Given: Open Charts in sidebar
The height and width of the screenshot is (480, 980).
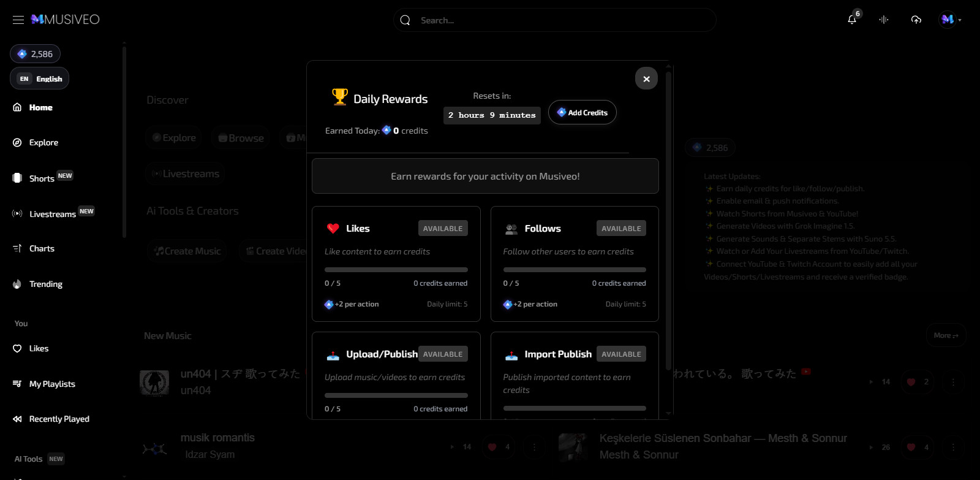Looking at the screenshot, I should pyautogui.click(x=42, y=248).
